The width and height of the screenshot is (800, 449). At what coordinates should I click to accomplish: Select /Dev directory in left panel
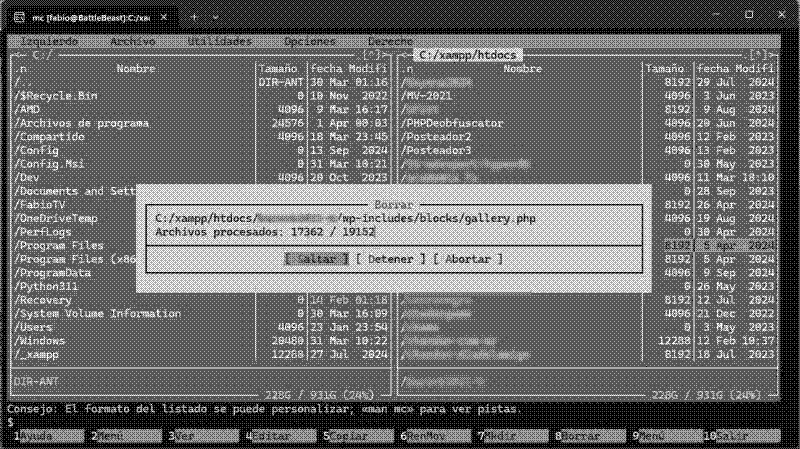27,178
